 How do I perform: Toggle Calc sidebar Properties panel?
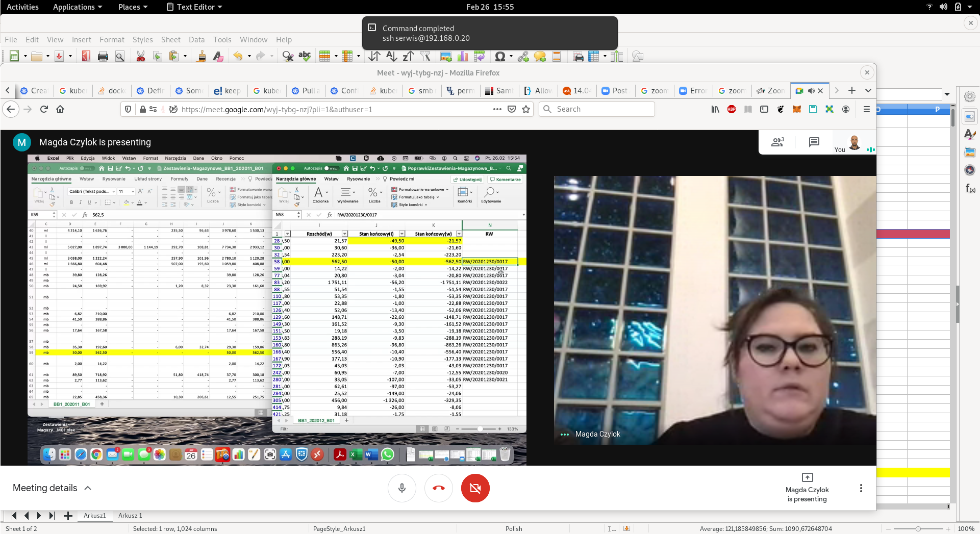click(969, 117)
